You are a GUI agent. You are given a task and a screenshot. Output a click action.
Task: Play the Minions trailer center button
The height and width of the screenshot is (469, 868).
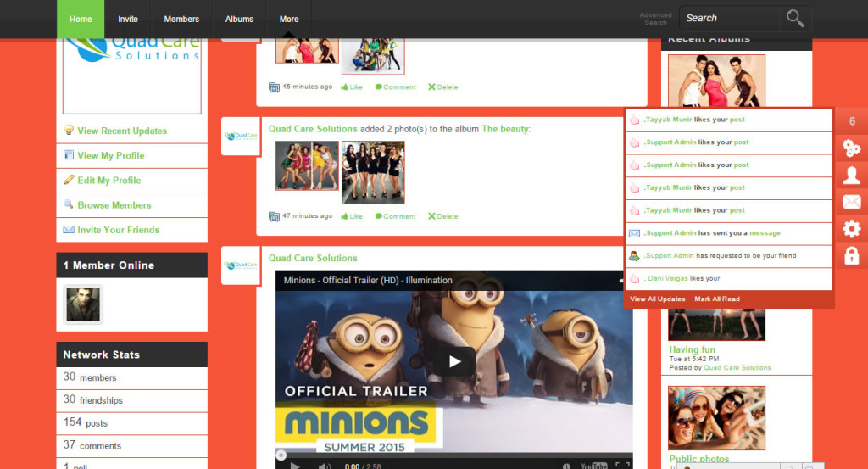pos(454,361)
